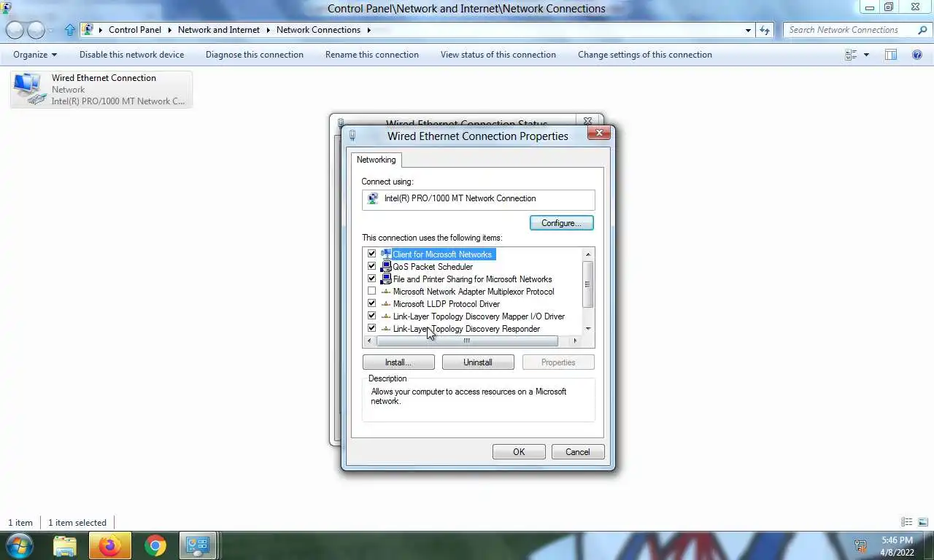Click the Microsoft LLDP Protocol Driver icon
This screenshot has width=934, height=560.
point(386,304)
